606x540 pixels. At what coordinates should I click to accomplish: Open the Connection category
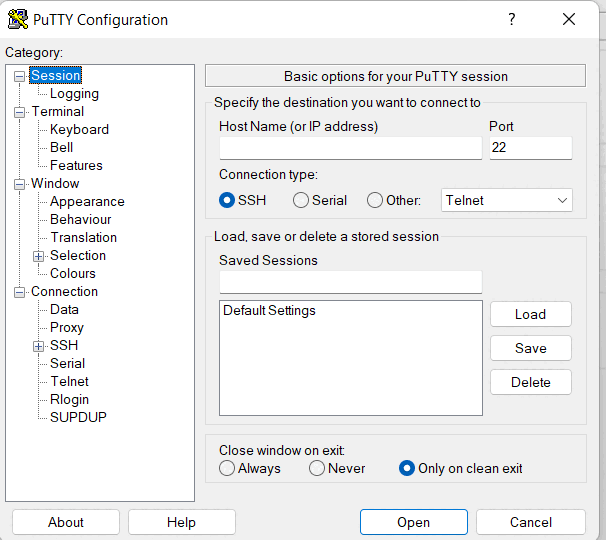point(64,291)
